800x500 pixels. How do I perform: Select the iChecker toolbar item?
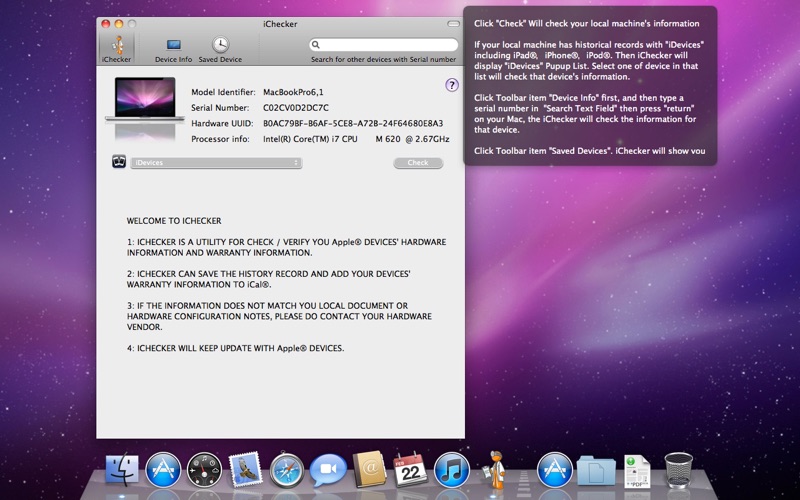pyautogui.click(x=117, y=49)
